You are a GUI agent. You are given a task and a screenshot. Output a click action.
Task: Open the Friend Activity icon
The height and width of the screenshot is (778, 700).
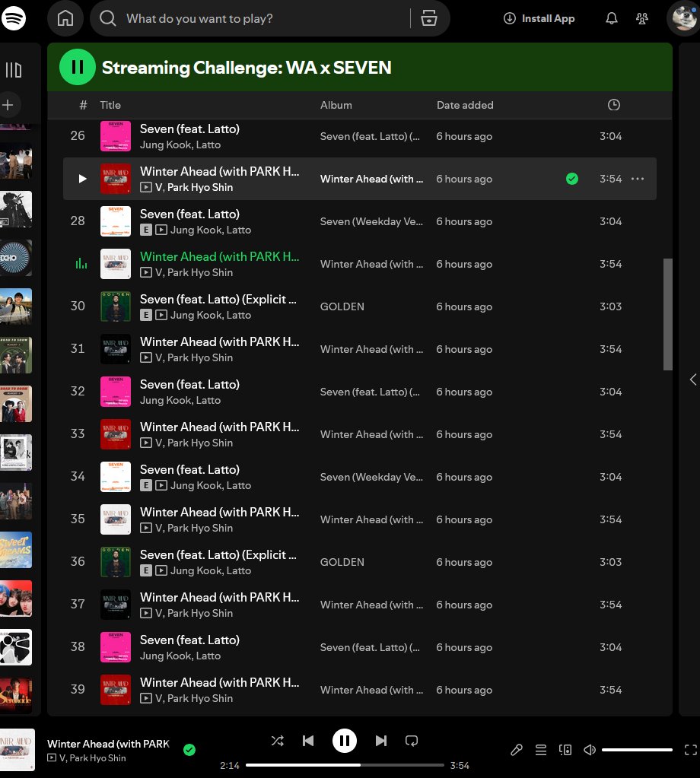pyautogui.click(x=642, y=18)
